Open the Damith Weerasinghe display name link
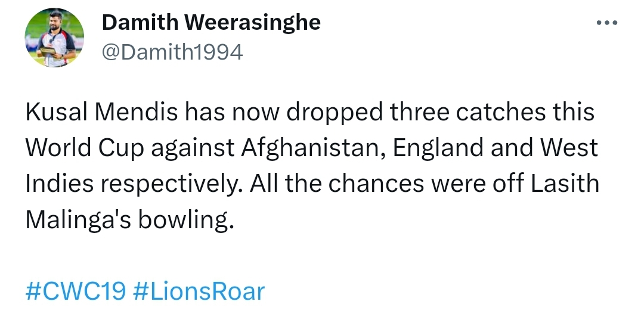This screenshot has height=317, width=644. tap(211, 22)
